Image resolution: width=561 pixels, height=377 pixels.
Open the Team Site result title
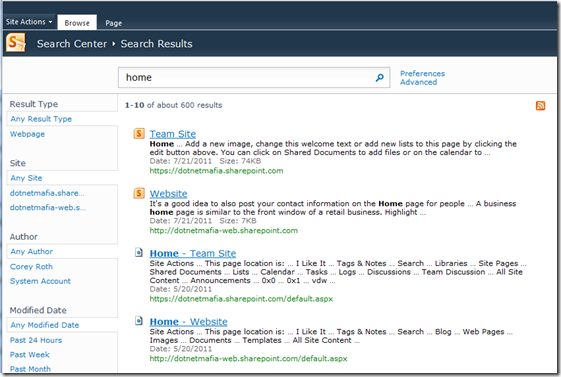click(173, 134)
